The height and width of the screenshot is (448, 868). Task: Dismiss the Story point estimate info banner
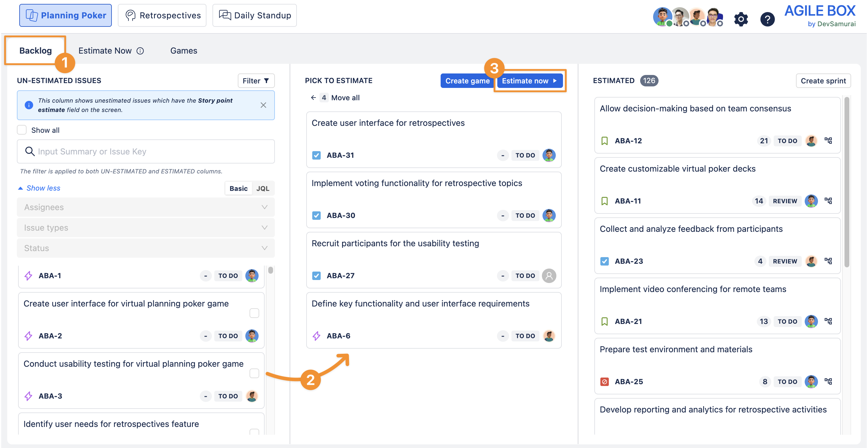[263, 105]
